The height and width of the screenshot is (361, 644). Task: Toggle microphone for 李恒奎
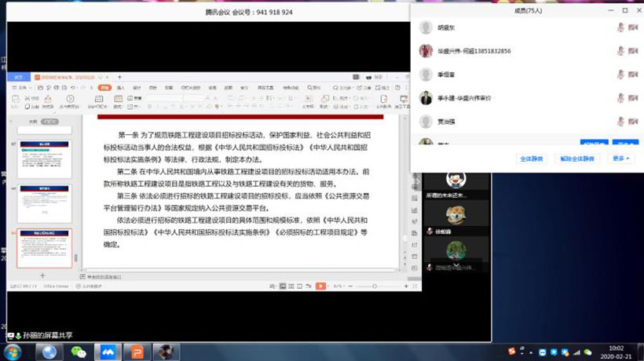click(620, 75)
